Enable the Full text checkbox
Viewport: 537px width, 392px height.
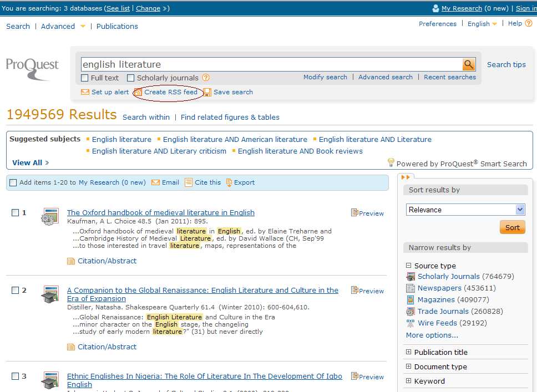[x=84, y=78]
